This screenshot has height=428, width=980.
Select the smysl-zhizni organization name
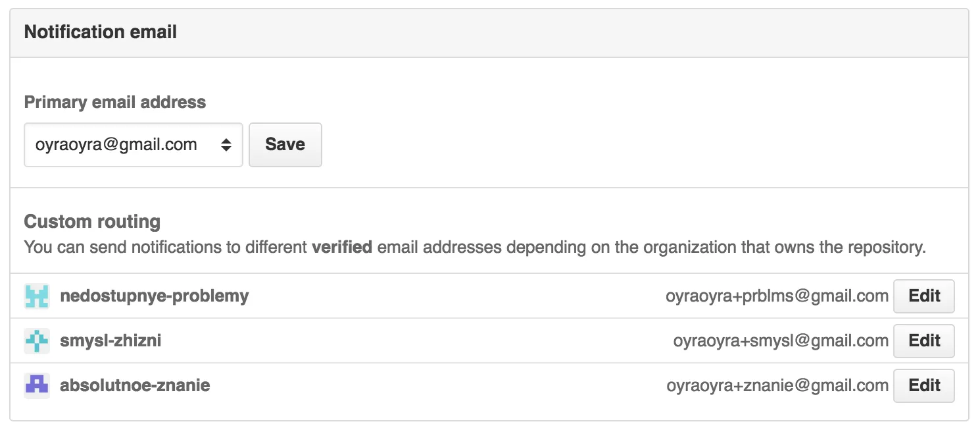pyautogui.click(x=110, y=341)
